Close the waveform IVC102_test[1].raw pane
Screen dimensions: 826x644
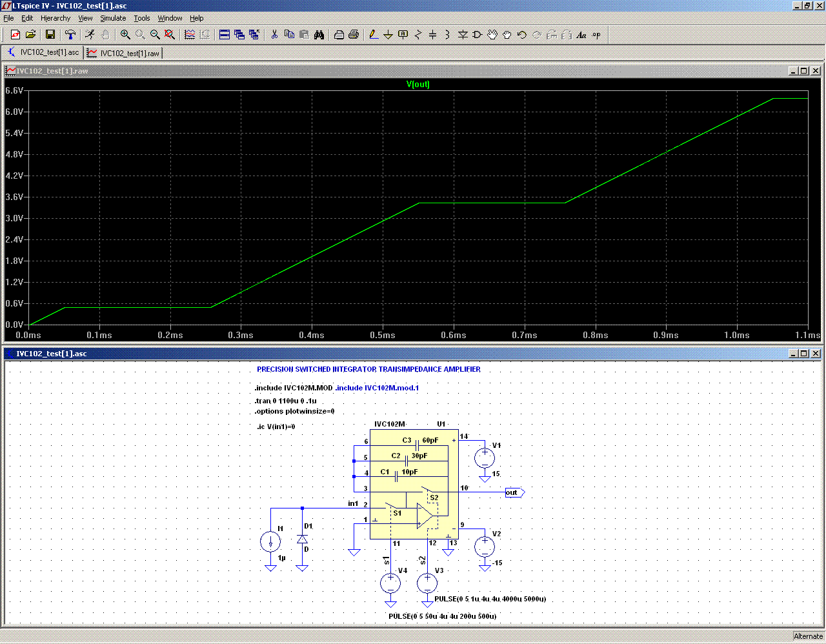tap(816, 71)
